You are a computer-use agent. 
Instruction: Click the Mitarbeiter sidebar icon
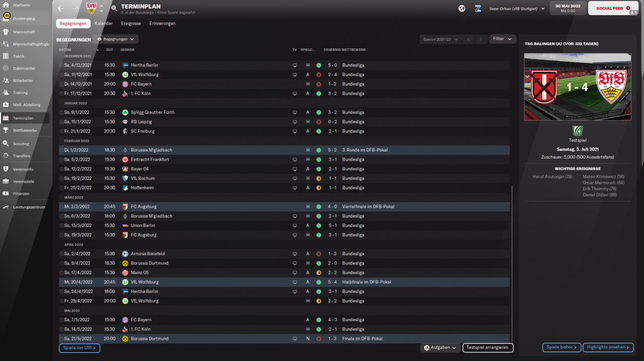point(6,81)
